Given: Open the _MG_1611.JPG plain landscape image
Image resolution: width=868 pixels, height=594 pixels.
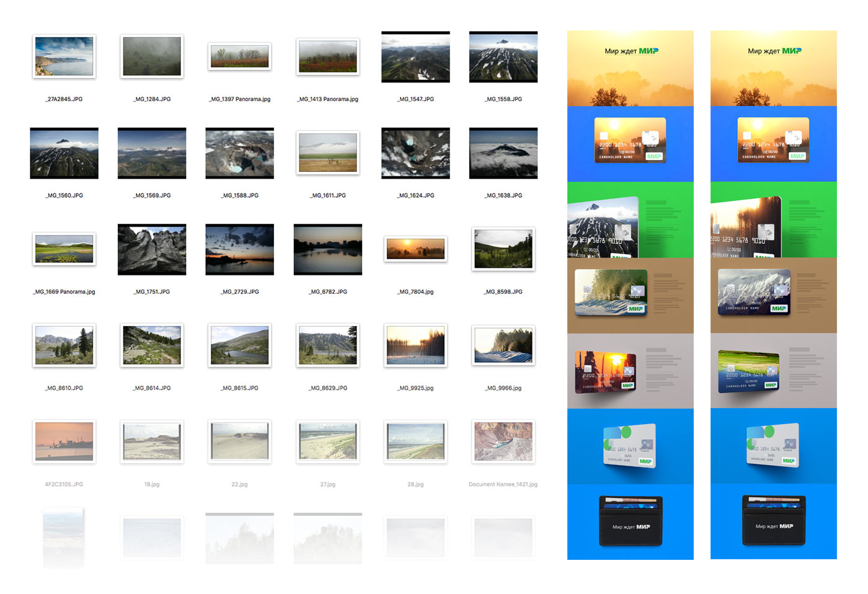Looking at the screenshot, I should click(328, 153).
